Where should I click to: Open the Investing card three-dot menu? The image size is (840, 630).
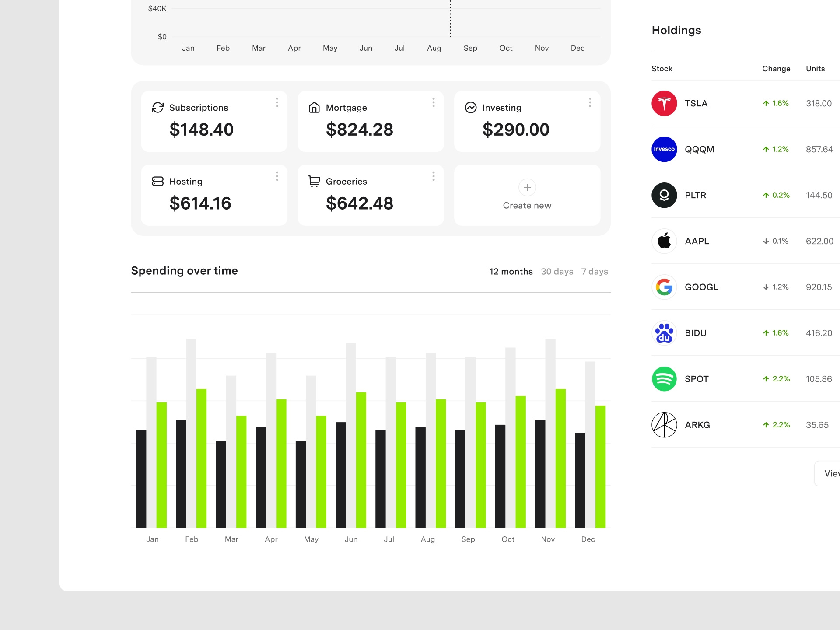[x=590, y=102]
